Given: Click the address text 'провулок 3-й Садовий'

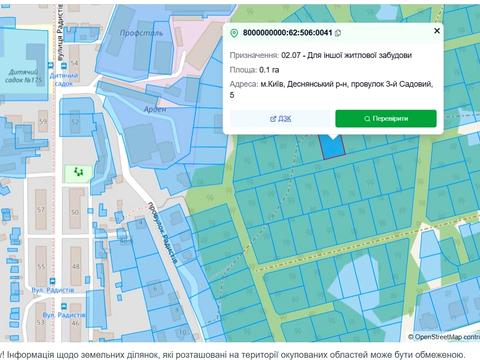Looking at the screenshot, I should [x=391, y=84].
